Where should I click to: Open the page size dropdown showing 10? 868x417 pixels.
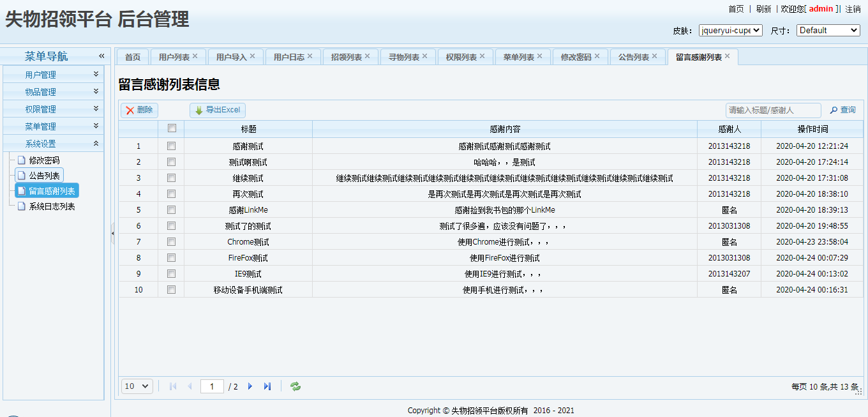click(x=137, y=386)
